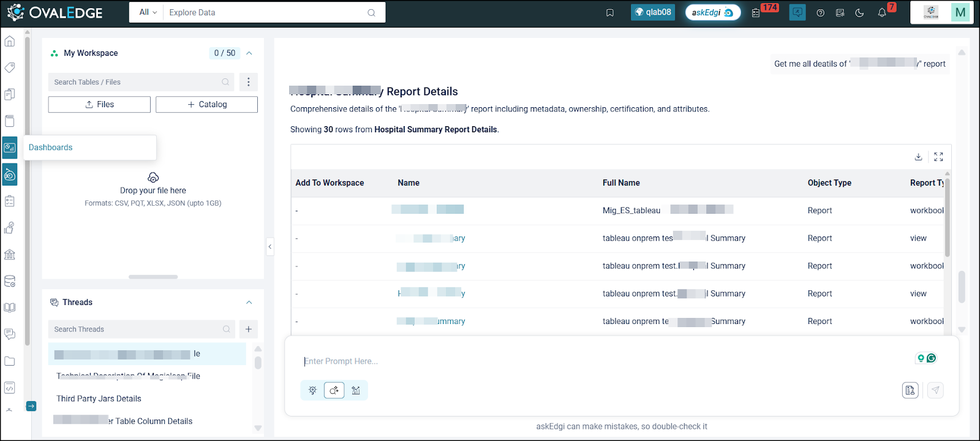
Task: Click the qlab08 environment button
Action: 653,12
